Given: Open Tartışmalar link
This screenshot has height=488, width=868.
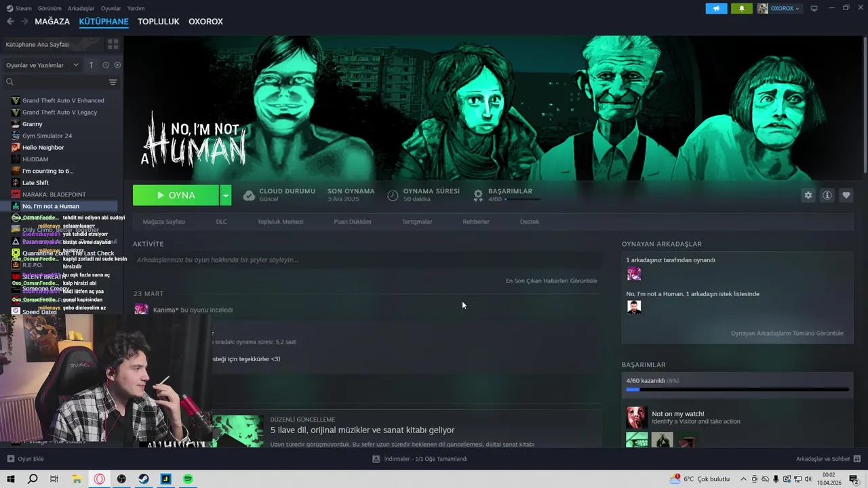Looking at the screenshot, I should click(x=417, y=222).
